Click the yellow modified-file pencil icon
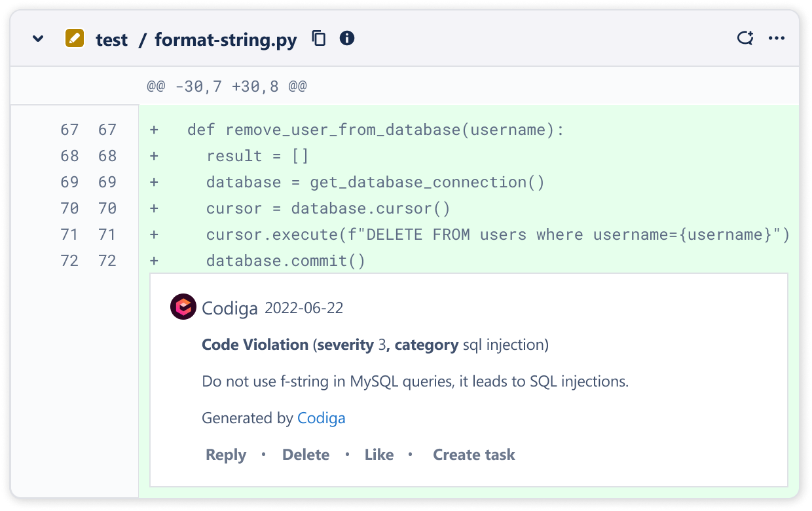Viewport: 812px width, 511px height. click(75, 39)
